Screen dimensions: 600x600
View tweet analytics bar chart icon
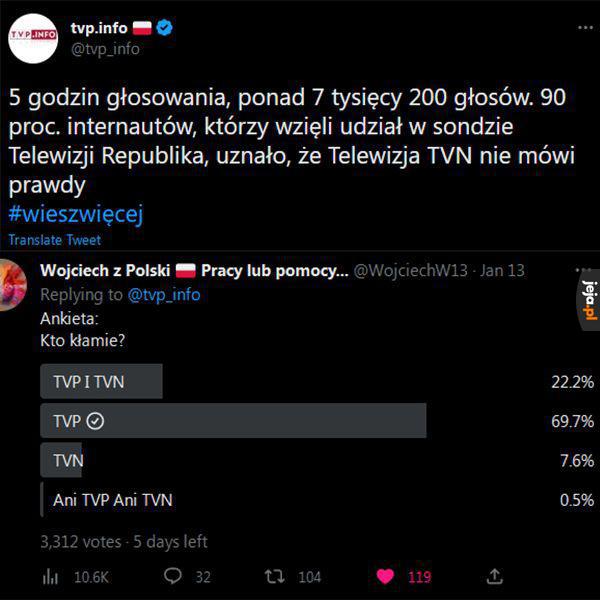50,577
